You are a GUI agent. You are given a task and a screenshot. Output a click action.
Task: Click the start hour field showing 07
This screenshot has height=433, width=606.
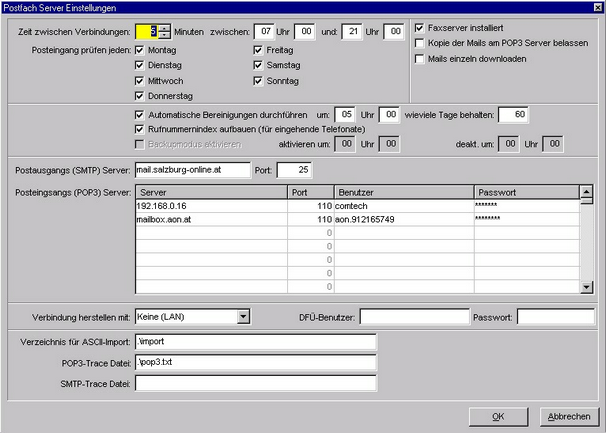click(264, 32)
